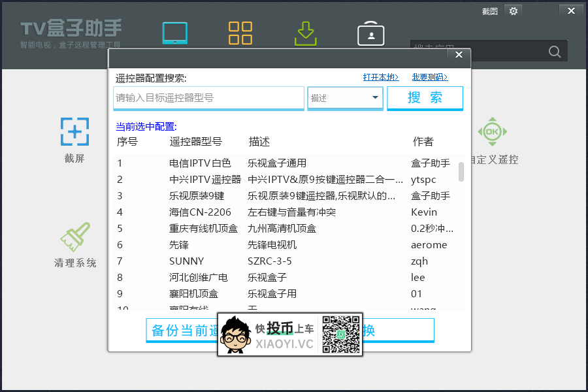
Task: Click the settings gear icon
Action: pyautogui.click(x=514, y=11)
